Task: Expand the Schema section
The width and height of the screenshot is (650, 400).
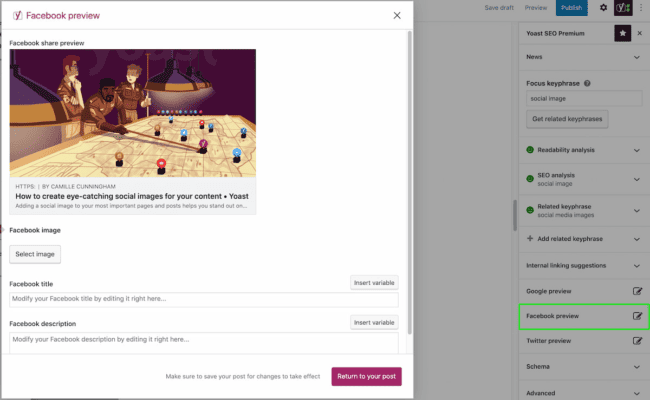Action: tap(637, 367)
